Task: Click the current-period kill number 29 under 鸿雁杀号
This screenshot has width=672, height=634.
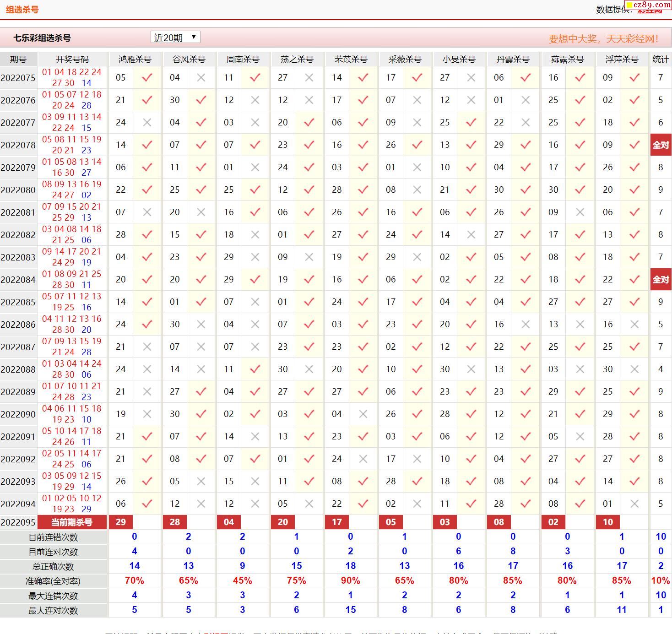Action: point(121,522)
